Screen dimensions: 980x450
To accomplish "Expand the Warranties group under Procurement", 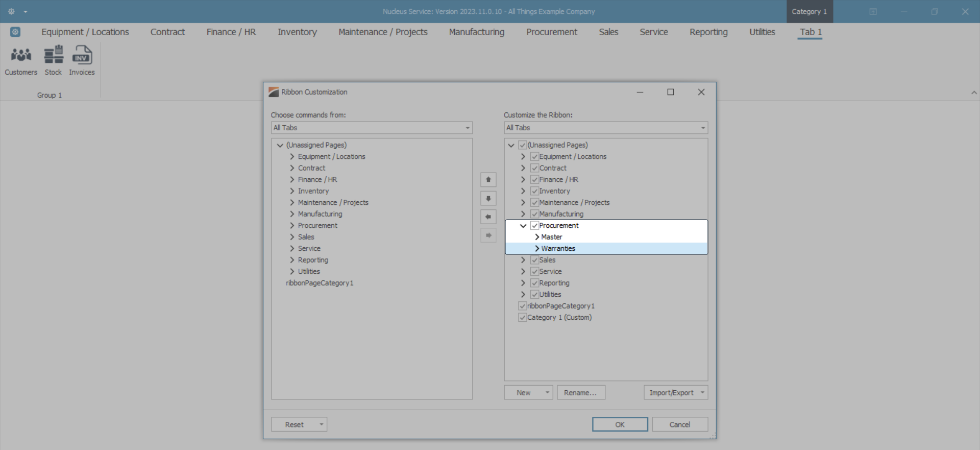I will click(x=537, y=249).
